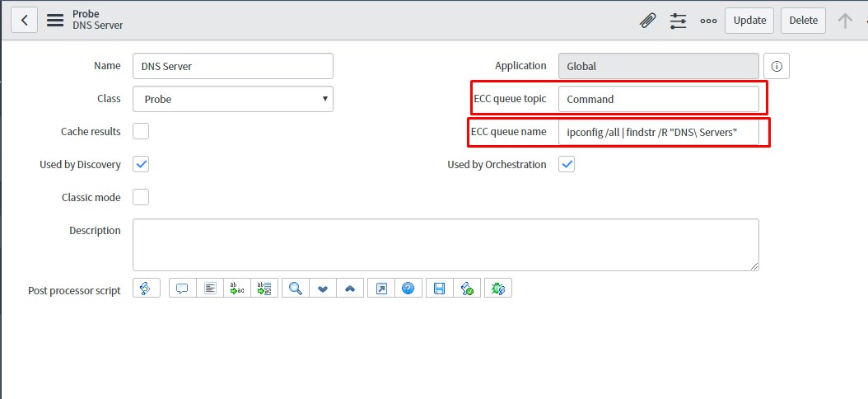Uncheck the Used by Discovery checkbox
The width and height of the screenshot is (868, 399).
(x=141, y=164)
